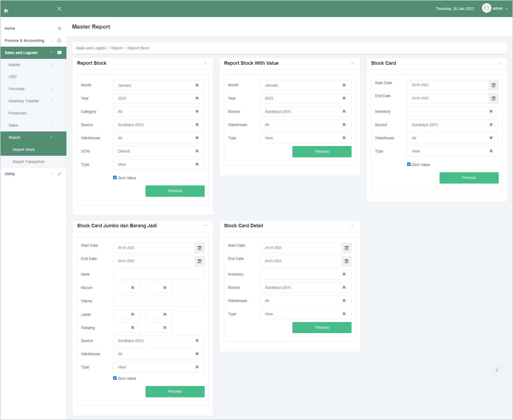Open calendar picker for Stock Card Start Date
The width and height of the screenshot is (513, 420).
(x=493, y=85)
